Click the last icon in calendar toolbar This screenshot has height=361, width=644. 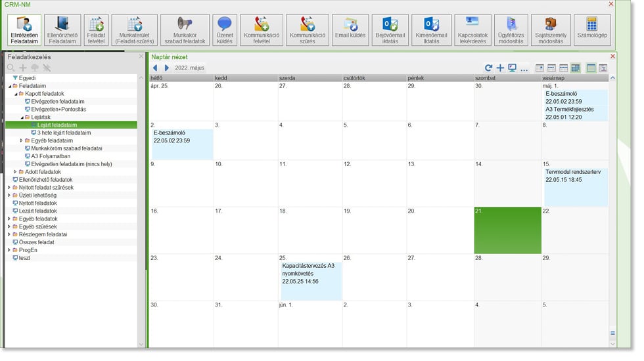click(603, 68)
